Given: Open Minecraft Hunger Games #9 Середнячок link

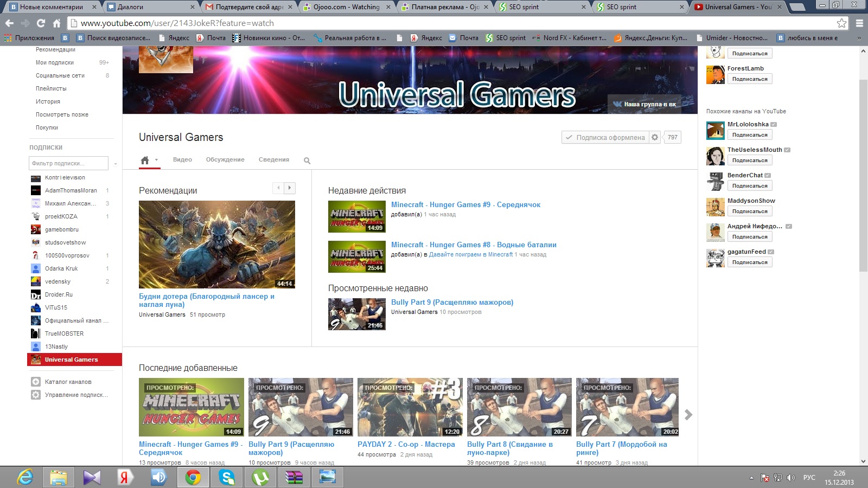Looking at the screenshot, I should pyautogui.click(x=465, y=204).
